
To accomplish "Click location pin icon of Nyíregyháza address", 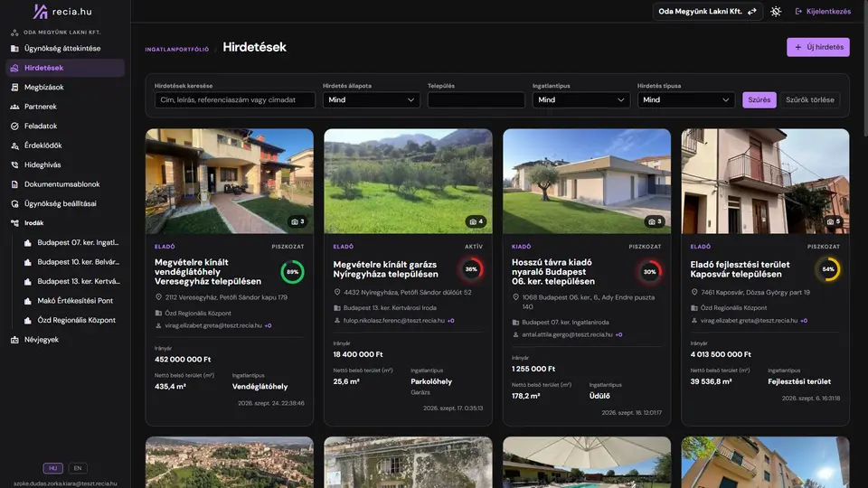I will pyautogui.click(x=336, y=292).
